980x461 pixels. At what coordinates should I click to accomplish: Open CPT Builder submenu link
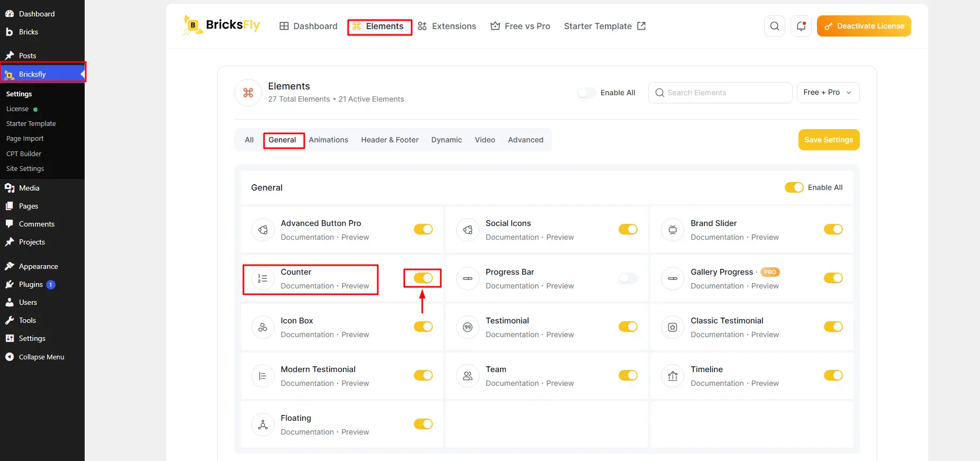click(x=24, y=153)
